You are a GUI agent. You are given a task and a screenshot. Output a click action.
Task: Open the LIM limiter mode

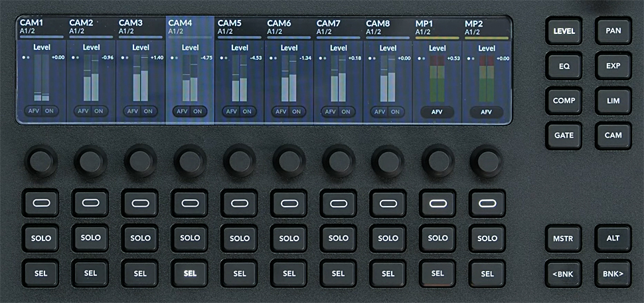coord(613,101)
